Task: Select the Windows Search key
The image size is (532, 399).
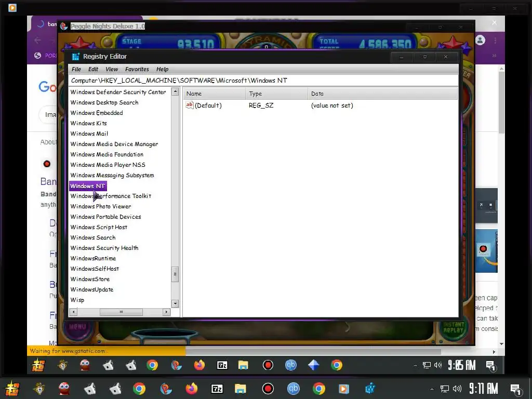Action: 92,237
